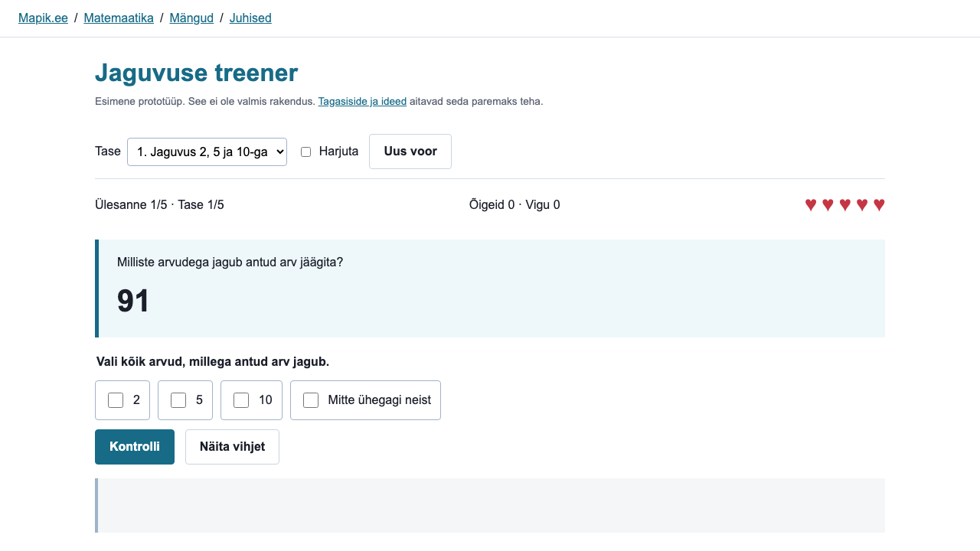Image resolution: width=980 pixels, height=551 pixels.
Task: Click the Ülesanne 1/5 · Tase 1/5 text
Action: click(159, 204)
